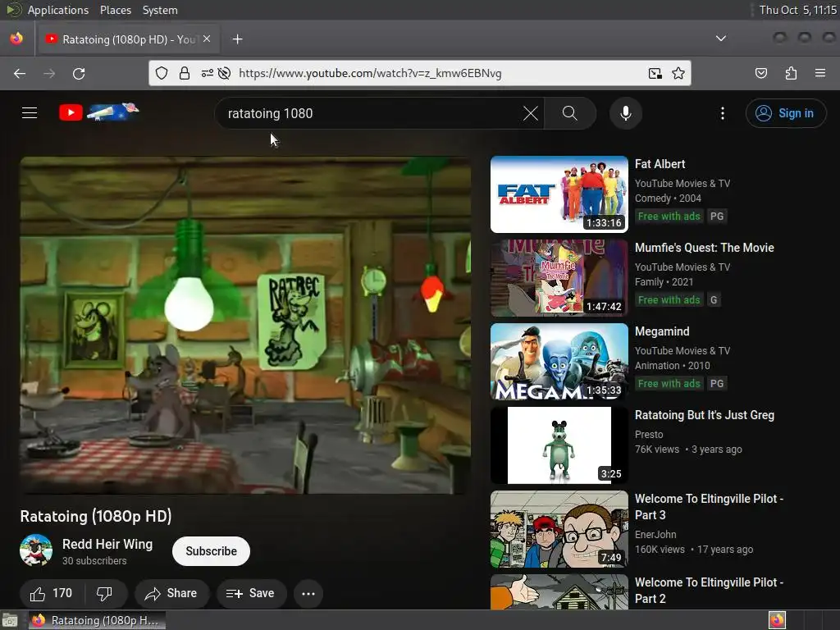The height and width of the screenshot is (630, 840).
Task: Open the Mumfie's Quest thumbnail
Action: 559,277
